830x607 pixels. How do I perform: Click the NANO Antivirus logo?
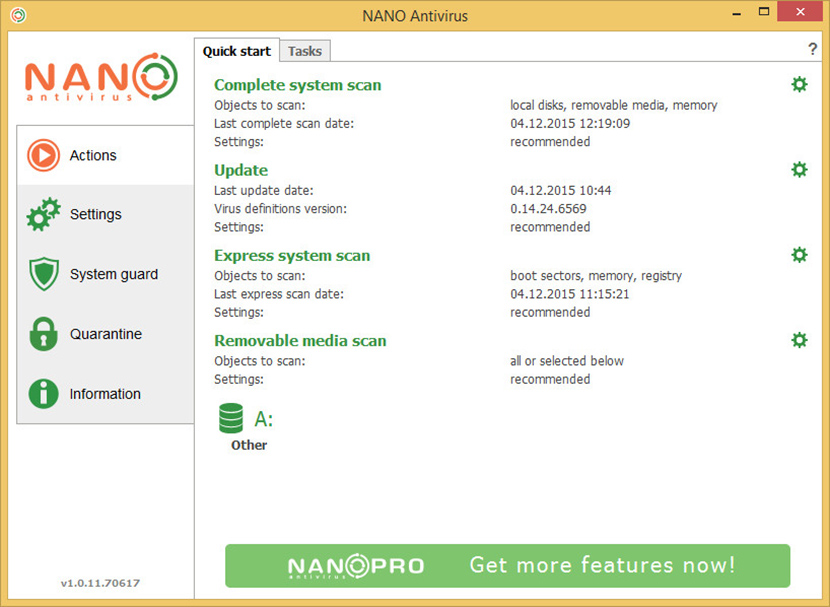tap(100, 77)
